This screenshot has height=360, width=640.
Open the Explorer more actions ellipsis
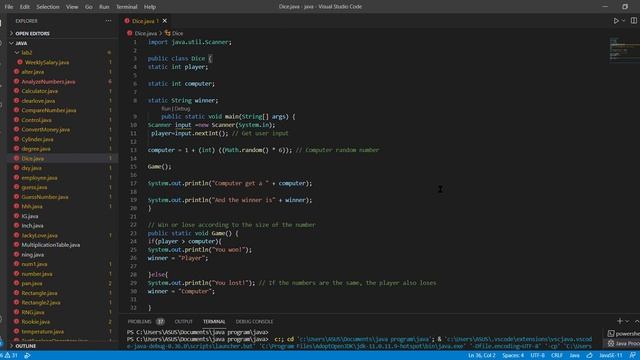108,21
